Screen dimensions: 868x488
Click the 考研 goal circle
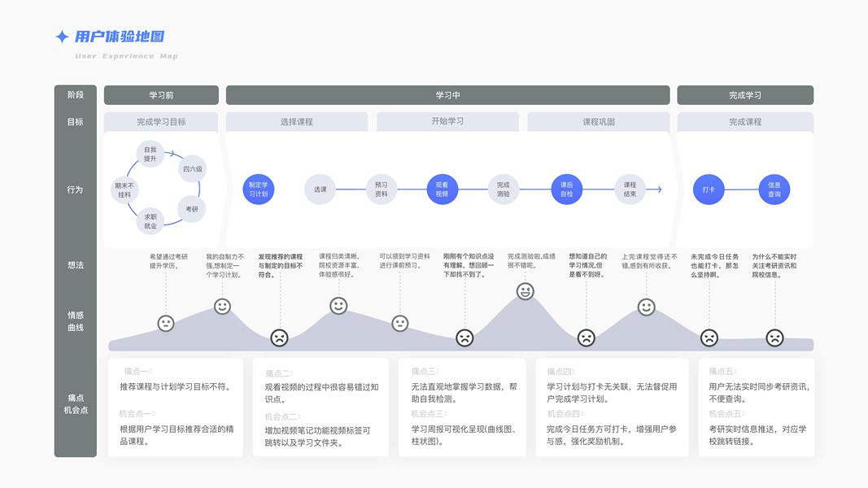pyautogui.click(x=191, y=209)
